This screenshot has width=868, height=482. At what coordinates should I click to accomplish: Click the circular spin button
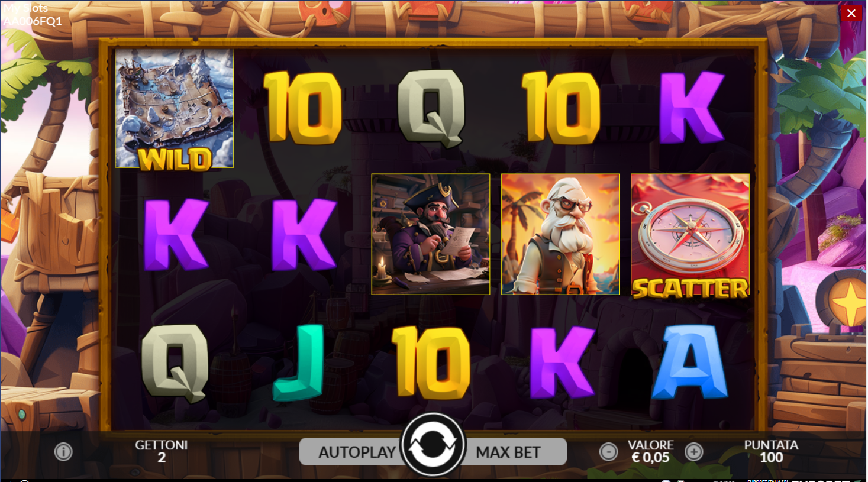(x=433, y=445)
